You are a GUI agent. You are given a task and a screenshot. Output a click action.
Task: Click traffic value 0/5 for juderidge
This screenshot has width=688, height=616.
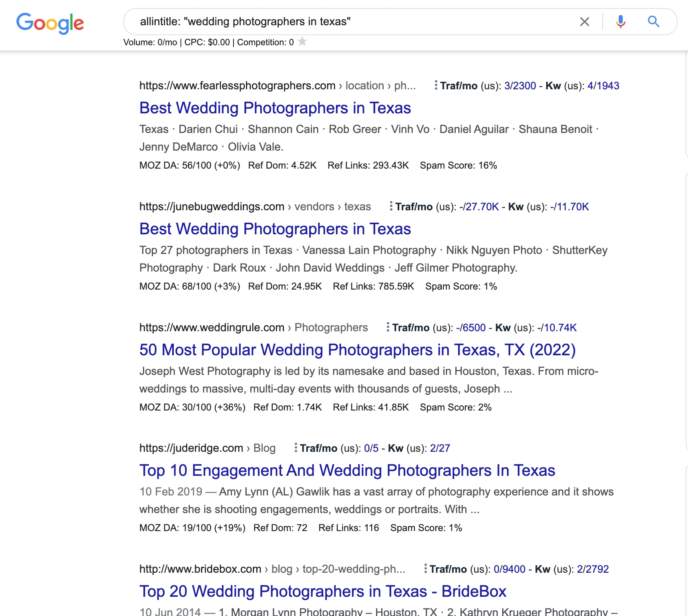point(371,448)
